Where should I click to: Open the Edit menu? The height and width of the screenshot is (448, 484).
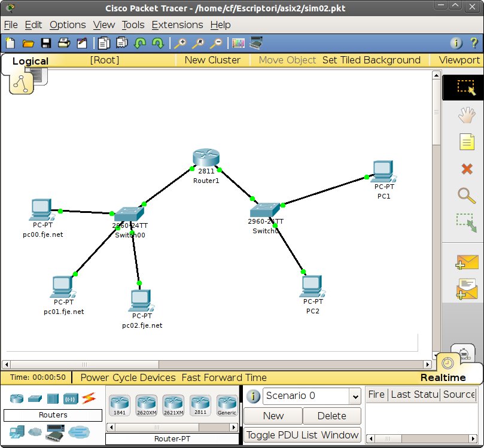point(34,25)
